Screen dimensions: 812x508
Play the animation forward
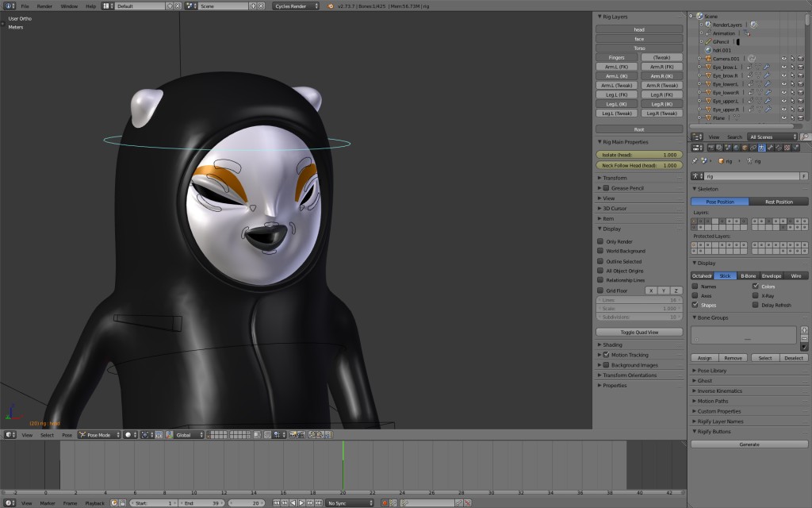301,502
